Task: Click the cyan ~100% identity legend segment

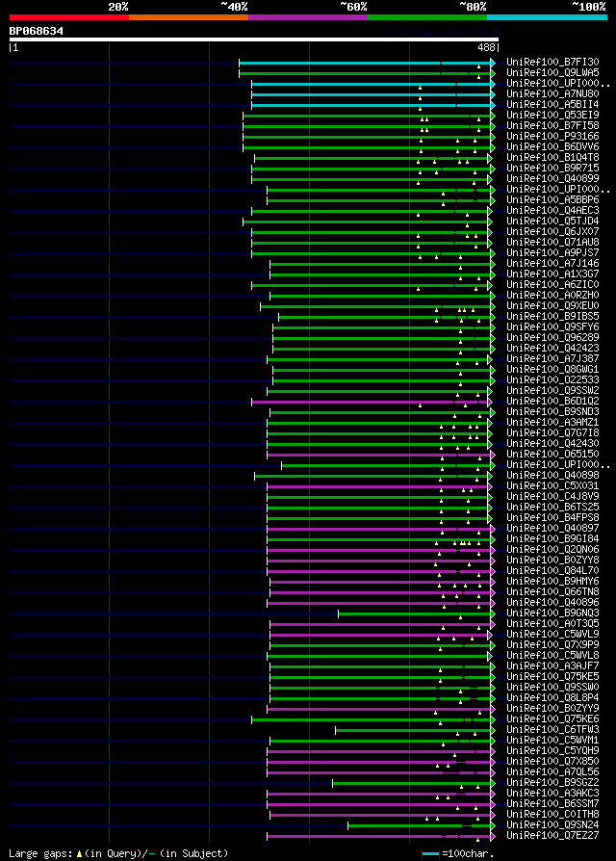Action: click(547, 17)
